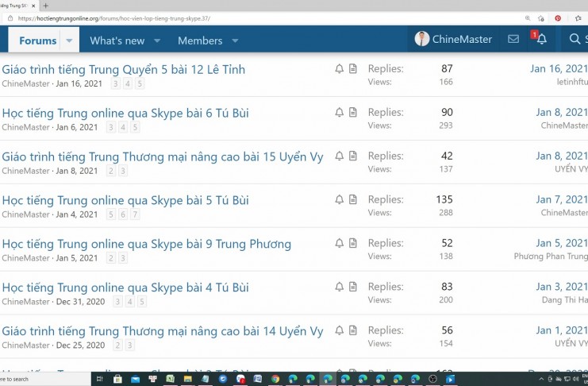Go to page 3 of bài 9 Trung Phương thread
The width and height of the screenshot is (588, 386).
click(123, 257)
